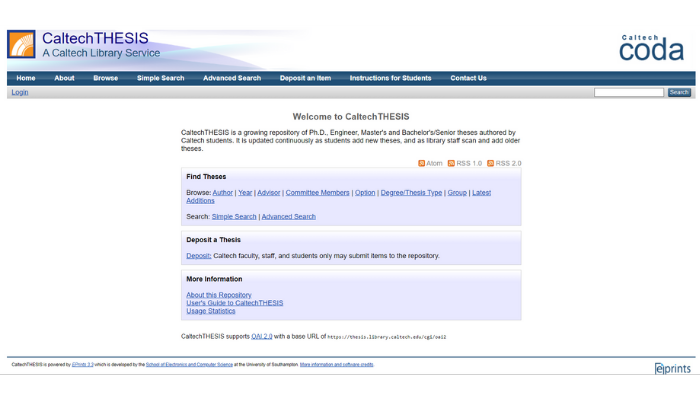This screenshot has width=700, height=400.
Task: Open the Browse menu item
Action: [x=106, y=78]
